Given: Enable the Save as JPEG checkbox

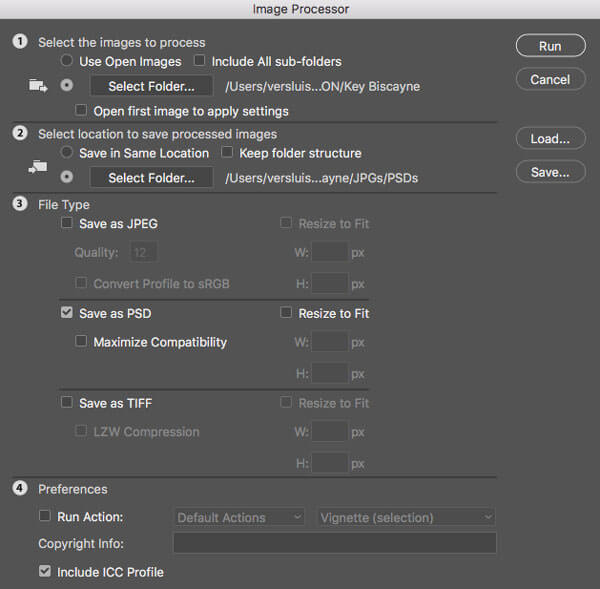Looking at the screenshot, I should 67,224.
